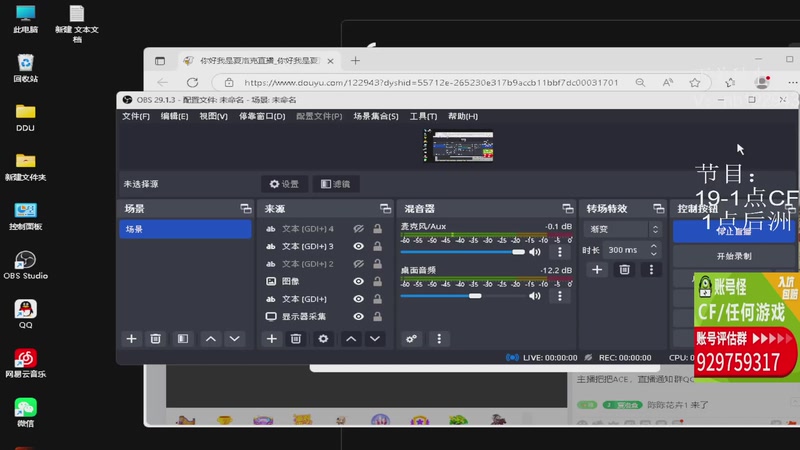Mute the 麦克风/Aux speaker icon
Screen dimensions: 800x450
pyautogui.click(x=535, y=252)
